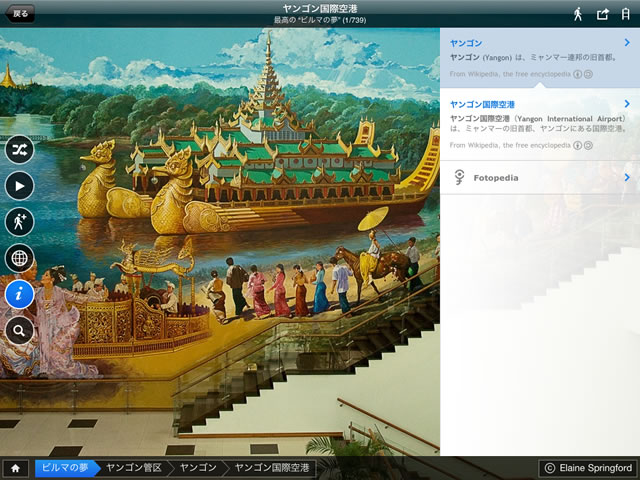640x480 pixels.
Task: Expand the ヤンゴン entry chevron
Action: pos(627,42)
